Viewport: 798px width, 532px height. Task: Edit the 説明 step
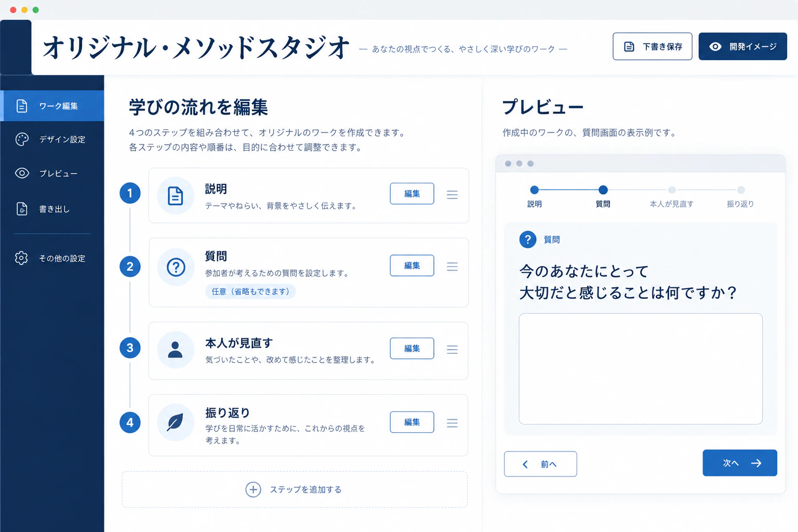click(412, 194)
